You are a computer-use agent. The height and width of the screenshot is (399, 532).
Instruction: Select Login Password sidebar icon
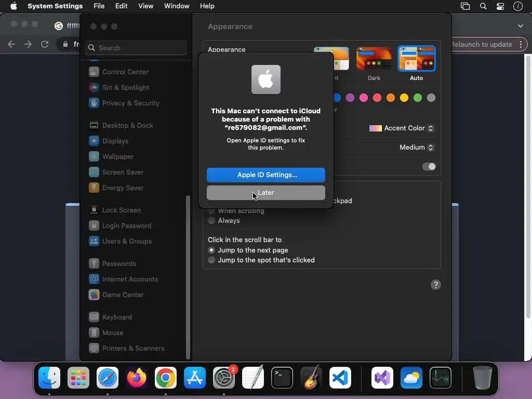click(94, 226)
